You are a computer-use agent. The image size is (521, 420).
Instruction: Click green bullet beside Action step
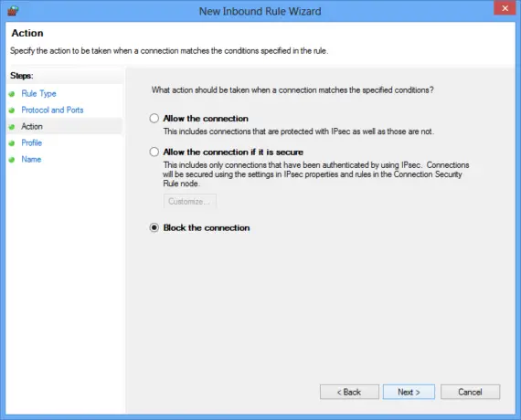(x=12, y=127)
